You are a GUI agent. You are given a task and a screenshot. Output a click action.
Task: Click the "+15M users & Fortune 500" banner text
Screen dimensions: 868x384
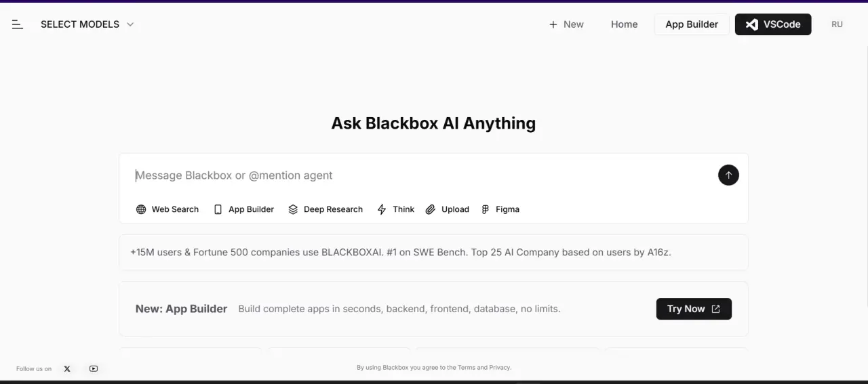[401, 252]
